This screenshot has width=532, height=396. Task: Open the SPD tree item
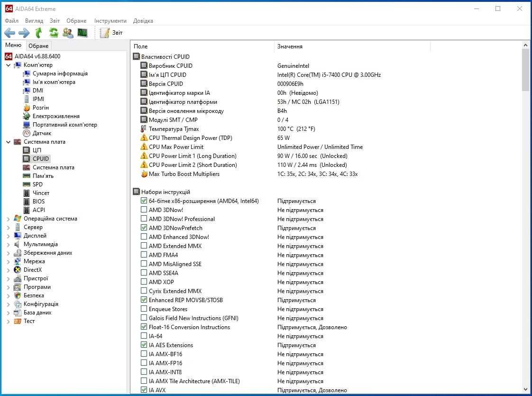(37, 184)
